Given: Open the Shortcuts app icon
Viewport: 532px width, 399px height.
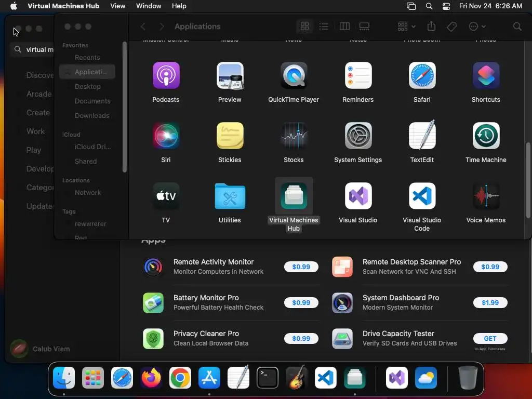Looking at the screenshot, I should point(486,75).
